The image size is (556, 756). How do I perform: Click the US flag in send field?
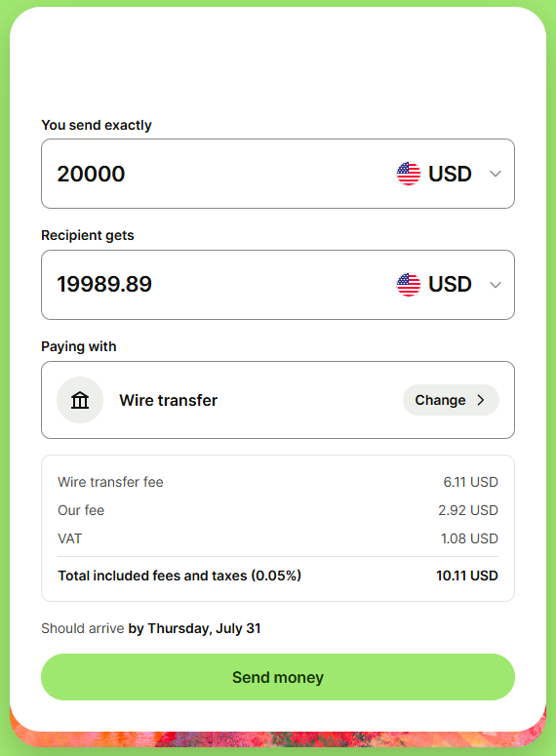point(409,174)
